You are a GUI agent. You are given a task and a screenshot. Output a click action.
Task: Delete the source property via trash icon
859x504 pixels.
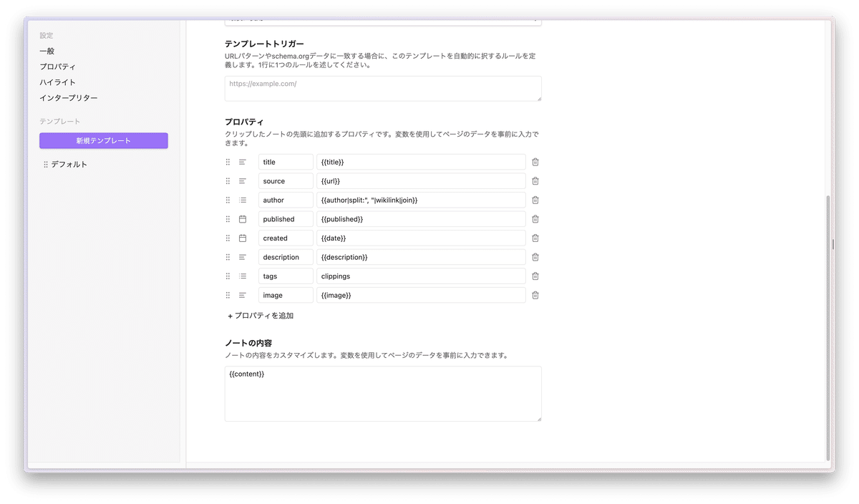click(x=535, y=180)
